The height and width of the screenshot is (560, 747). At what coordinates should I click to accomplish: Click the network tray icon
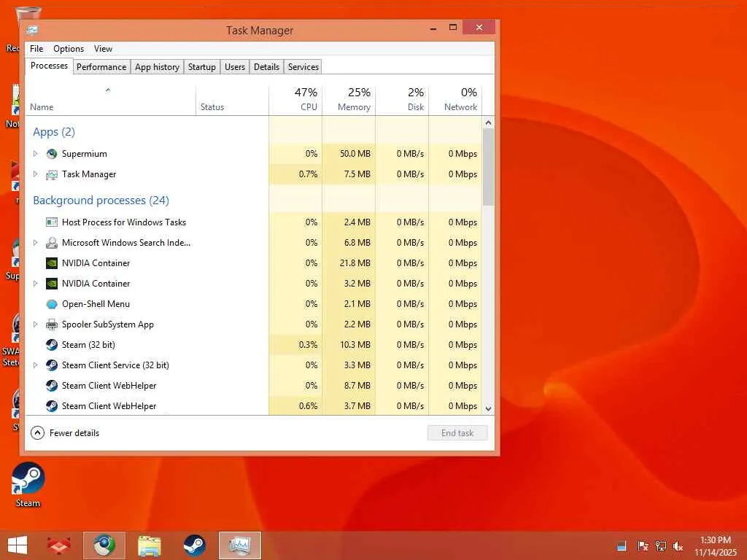(661, 545)
